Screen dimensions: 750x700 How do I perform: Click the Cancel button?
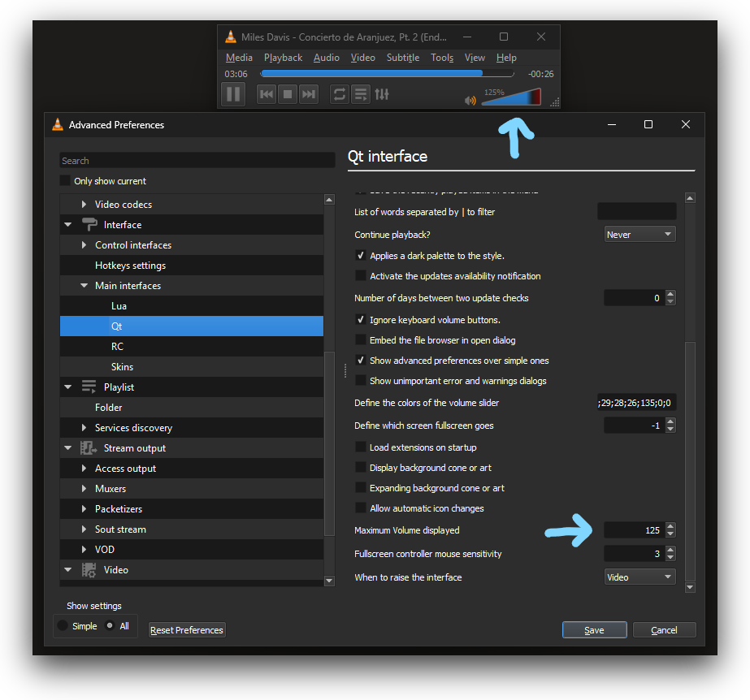point(664,629)
